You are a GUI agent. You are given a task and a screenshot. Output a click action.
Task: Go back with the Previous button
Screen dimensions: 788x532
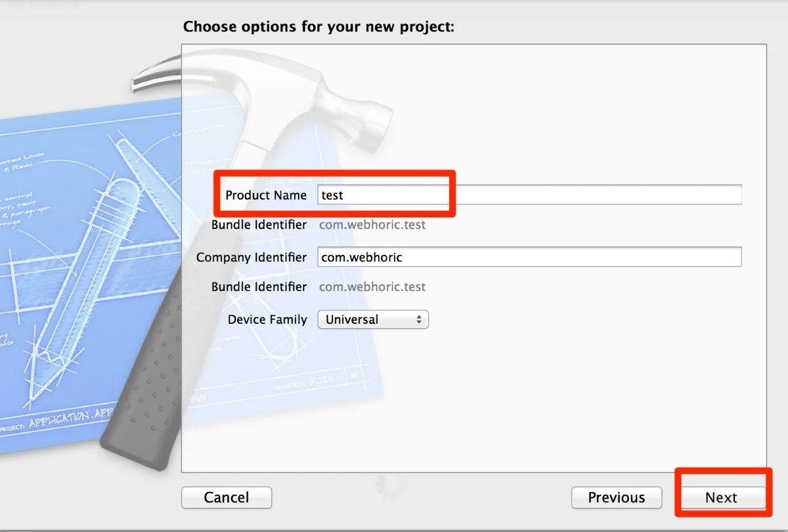pos(616,498)
